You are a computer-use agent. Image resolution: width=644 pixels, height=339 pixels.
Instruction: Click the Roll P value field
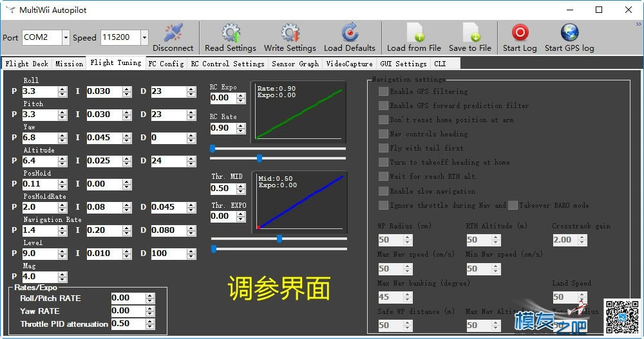click(40, 91)
